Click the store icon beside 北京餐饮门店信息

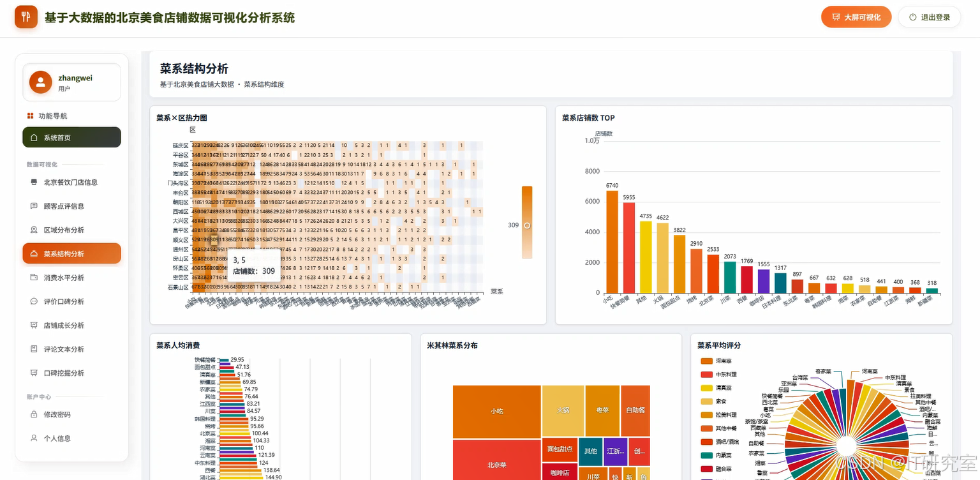click(34, 183)
